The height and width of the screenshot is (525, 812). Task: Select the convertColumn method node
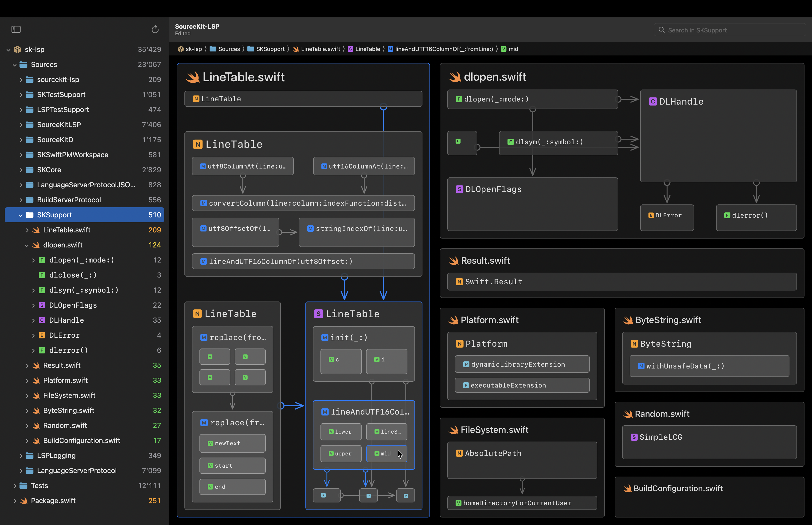coord(303,203)
